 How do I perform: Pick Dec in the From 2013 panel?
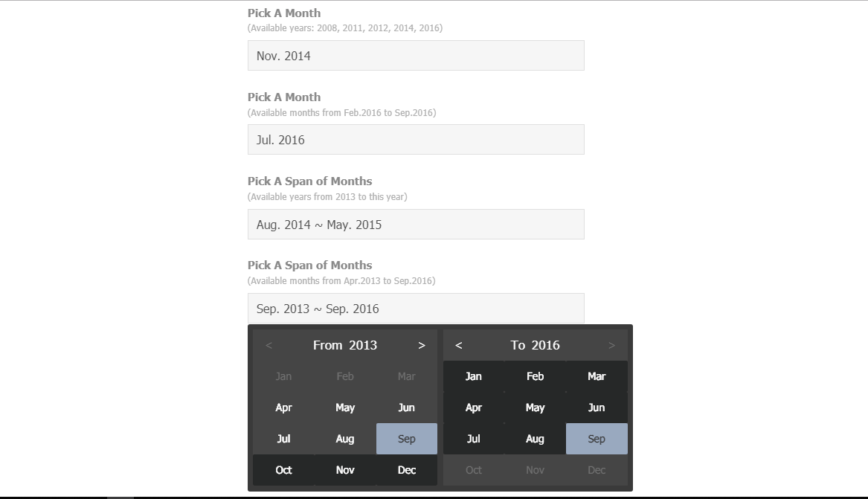pos(406,470)
